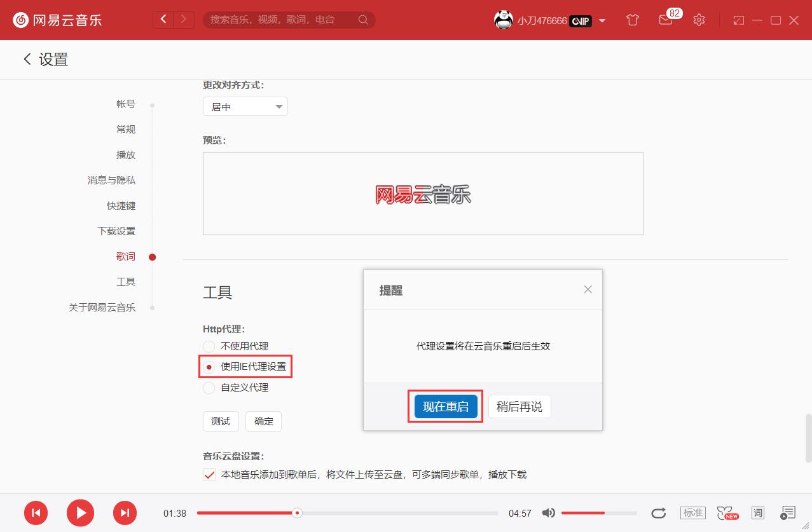The height and width of the screenshot is (532, 812).
Task: Click inside the search music input field
Action: click(280, 20)
